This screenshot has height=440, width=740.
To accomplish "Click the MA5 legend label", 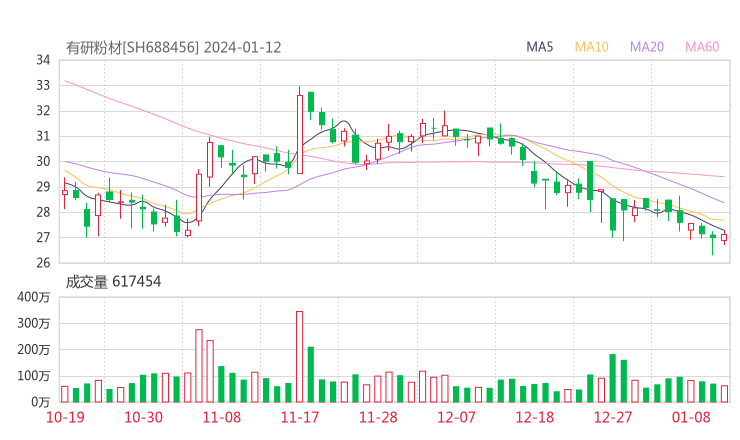I will pyautogui.click(x=539, y=47).
